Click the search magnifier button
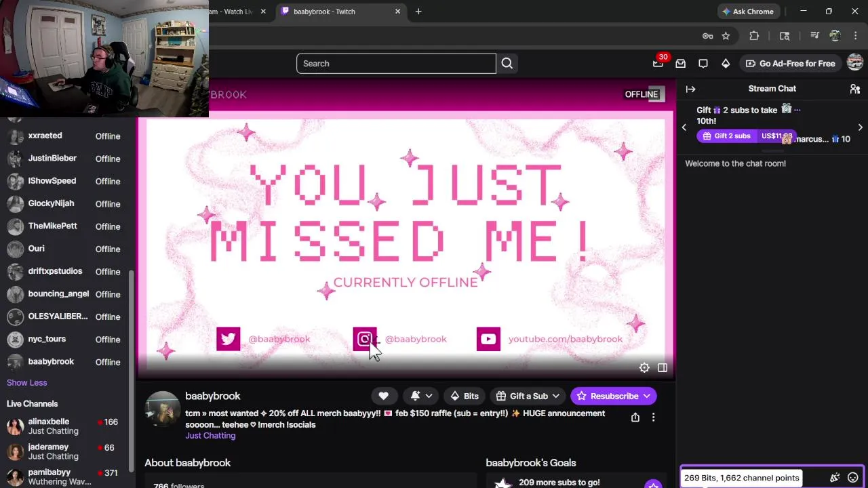 507,64
